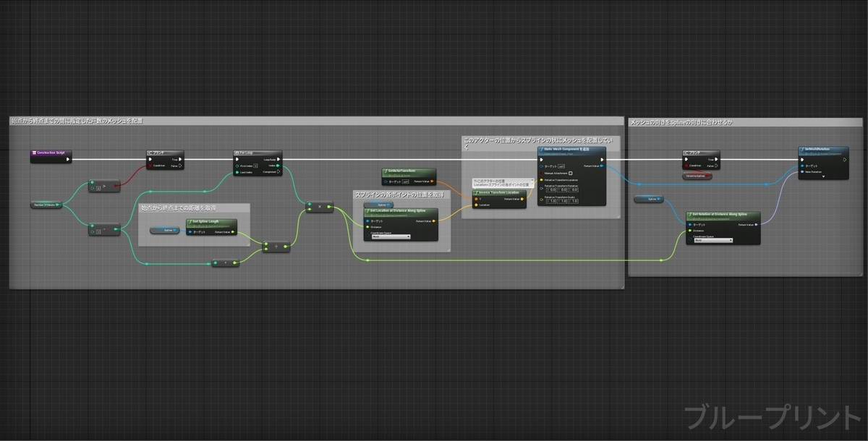Select the SetWorldRotation node
Viewport: 868px width, 441px height.
click(x=823, y=163)
